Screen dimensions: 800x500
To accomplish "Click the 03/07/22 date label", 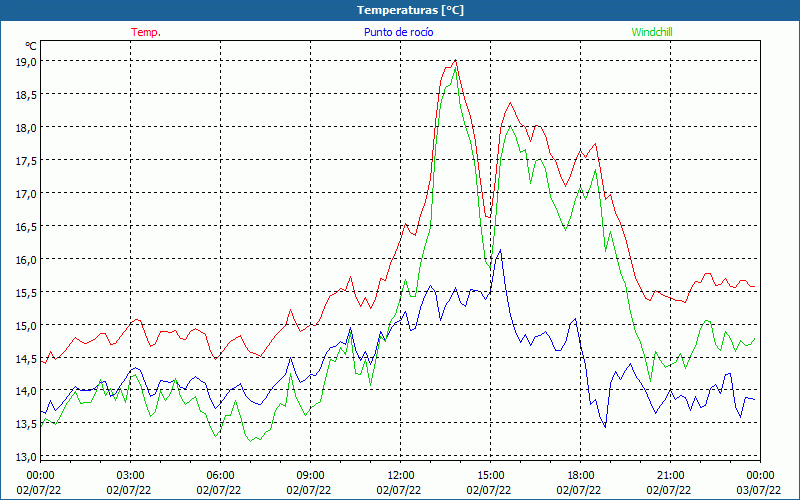I will [759, 490].
